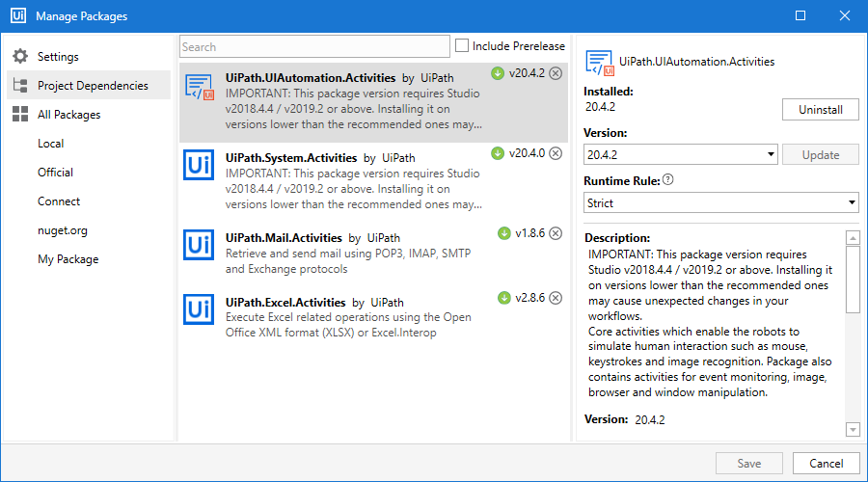The image size is (868, 482).
Task: Click UiPath.System.Activities package icon
Action: pyautogui.click(x=199, y=165)
